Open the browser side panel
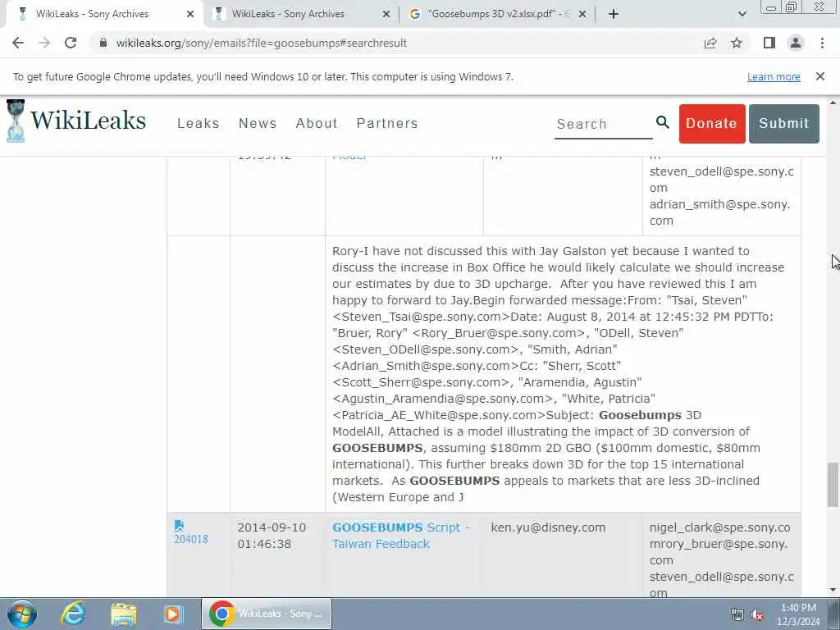 (x=769, y=43)
